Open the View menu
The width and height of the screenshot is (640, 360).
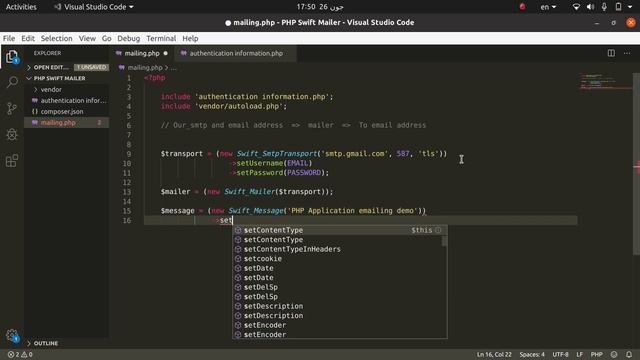pyautogui.click(x=87, y=38)
